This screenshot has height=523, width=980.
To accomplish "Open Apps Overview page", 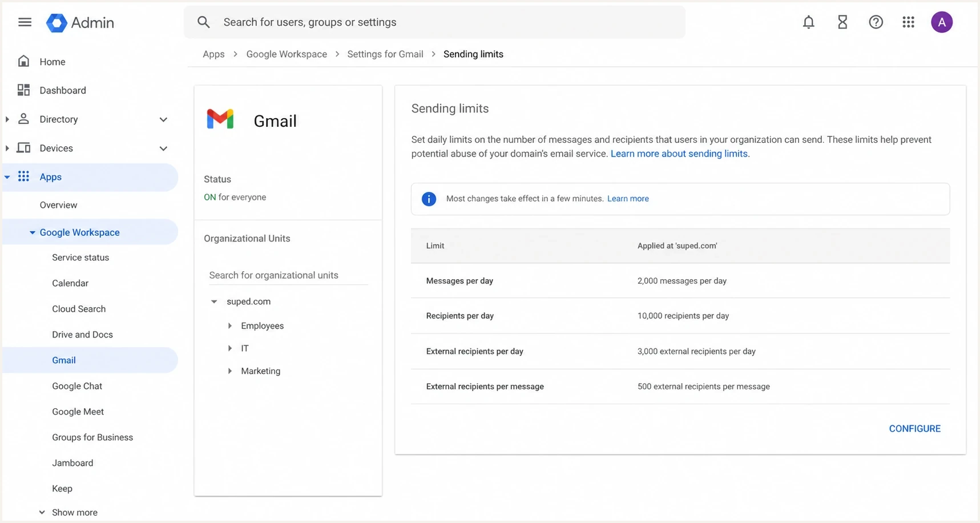I will (58, 205).
